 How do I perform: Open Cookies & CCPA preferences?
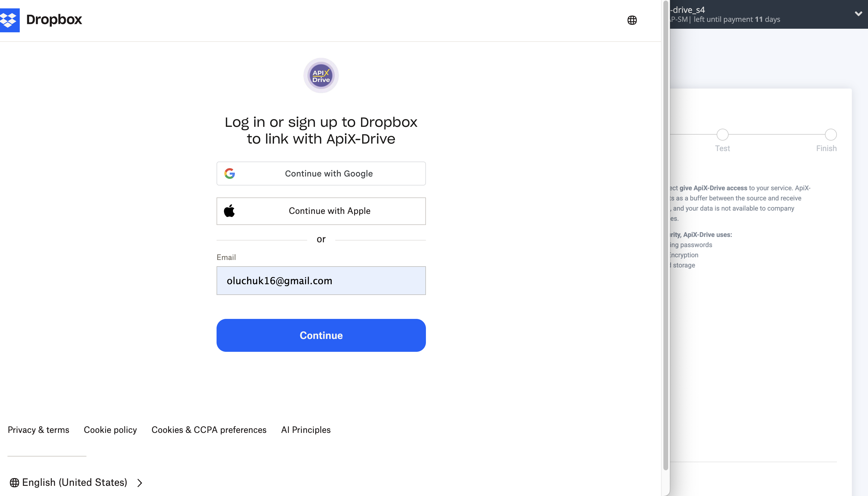(x=209, y=430)
